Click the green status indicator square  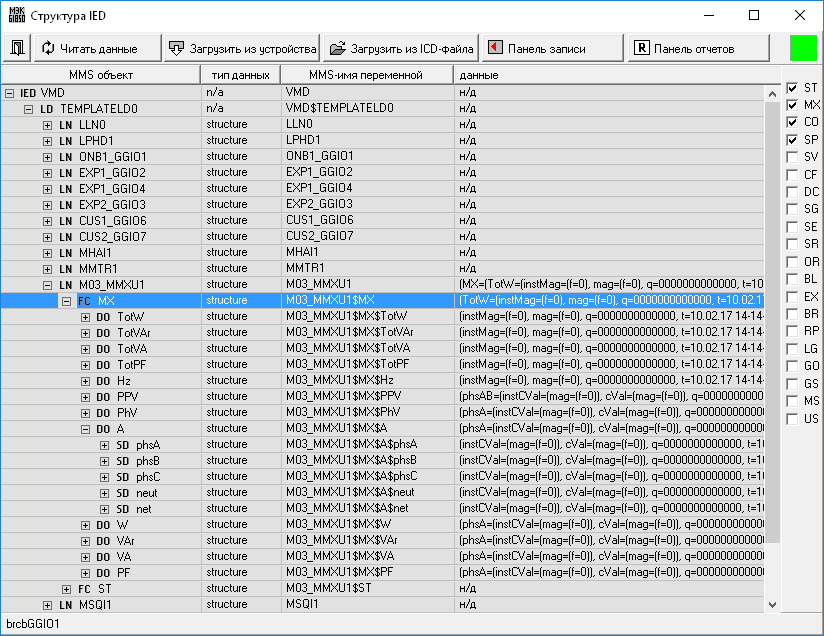[x=803, y=48]
